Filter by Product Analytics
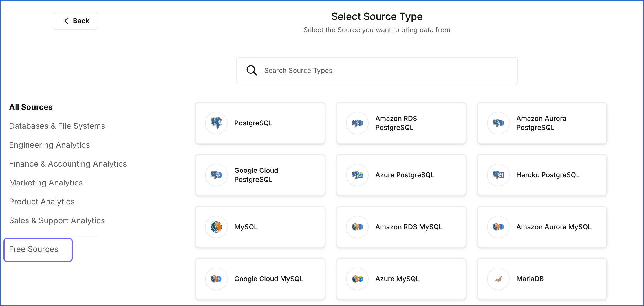644x306 pixels. [x=42, y=202]
